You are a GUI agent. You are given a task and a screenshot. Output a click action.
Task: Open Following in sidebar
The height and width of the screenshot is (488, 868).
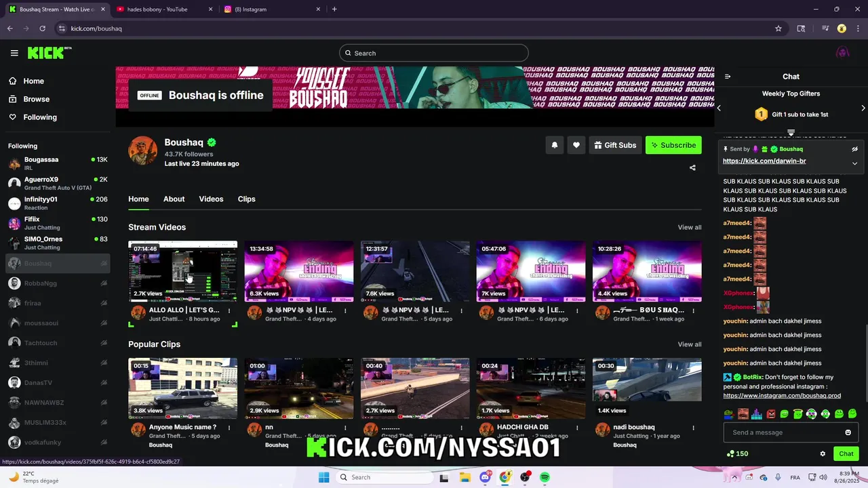33,117
